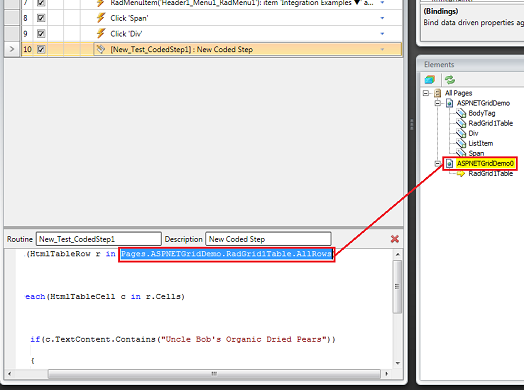Select the Click 'Span' step text

129,18
